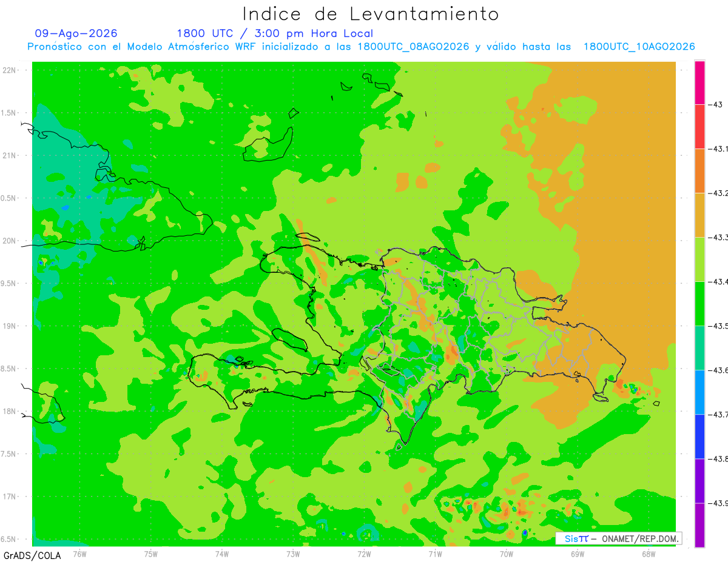Pick the light blue swatch between -43.6 and -43.7
The image size is (728, 562).
point(699,392)
